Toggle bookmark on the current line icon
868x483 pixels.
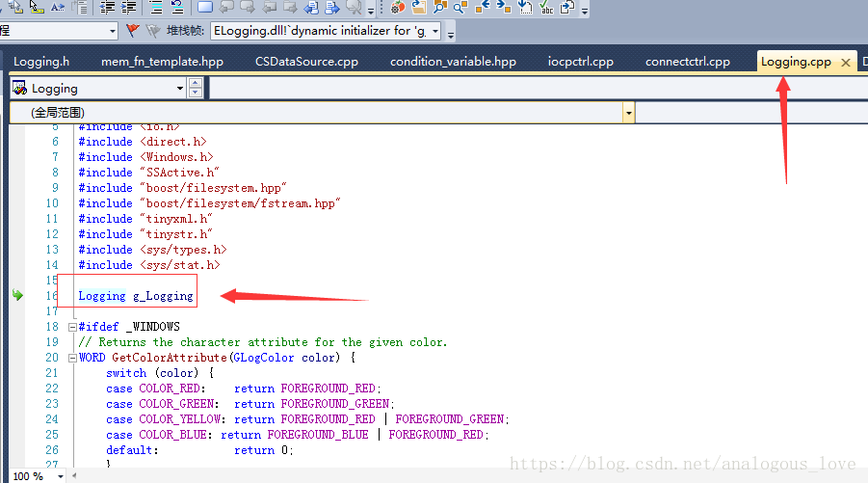point(205,7)
